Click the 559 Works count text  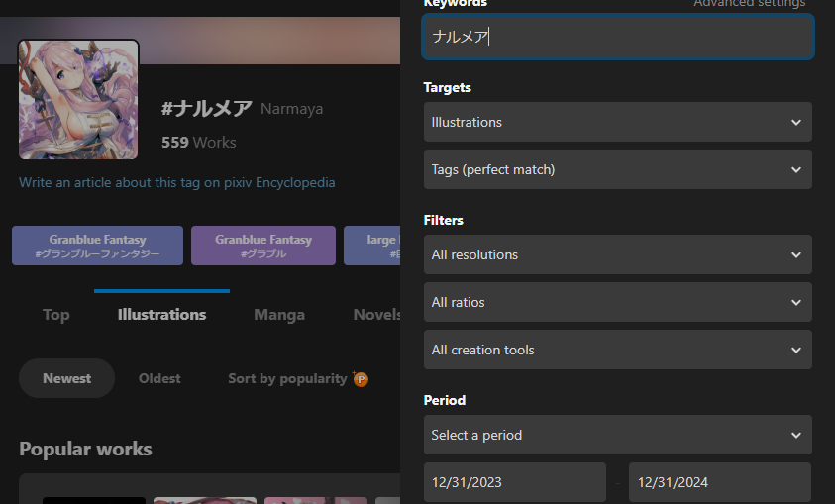(x=199, y=143)
